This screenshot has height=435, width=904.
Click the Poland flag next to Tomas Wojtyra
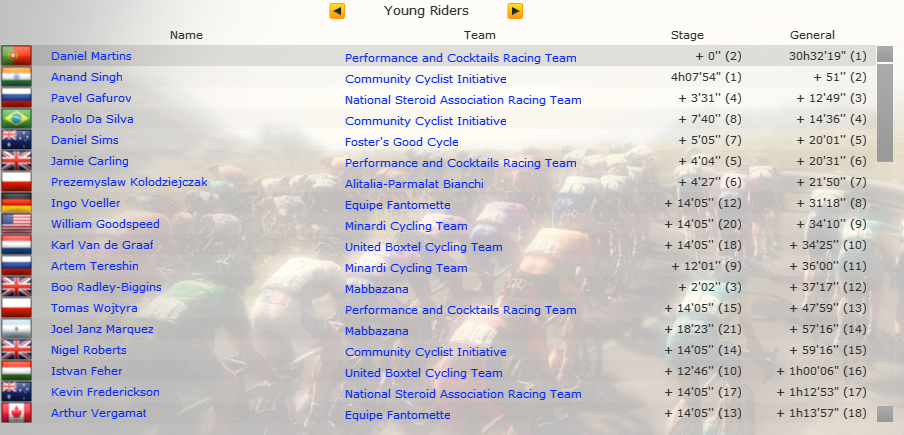tap(17, 308)
